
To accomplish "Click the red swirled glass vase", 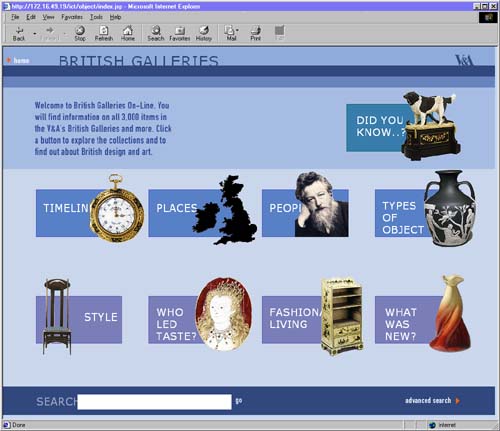I will click(450, 313).
